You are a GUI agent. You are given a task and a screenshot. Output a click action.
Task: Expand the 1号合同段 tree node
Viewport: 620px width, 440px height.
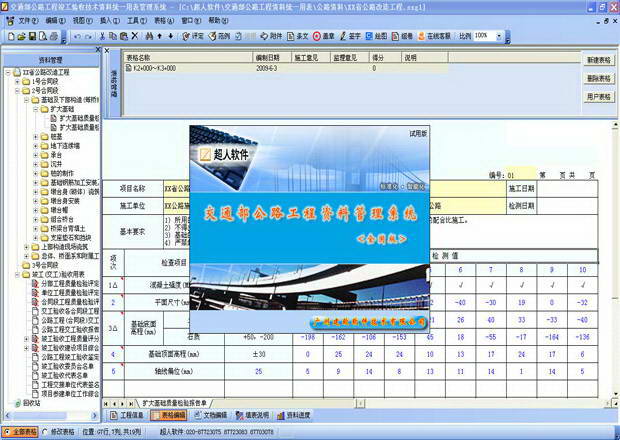point(17,81)
